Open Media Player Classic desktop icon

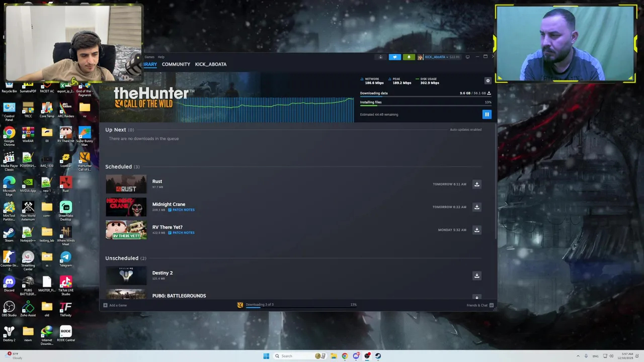click(9, 161)
